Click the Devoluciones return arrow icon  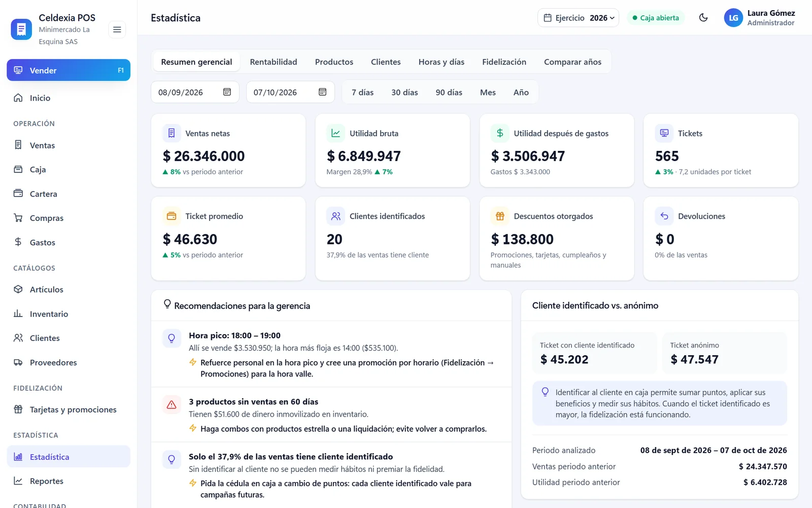click(664, 216)
